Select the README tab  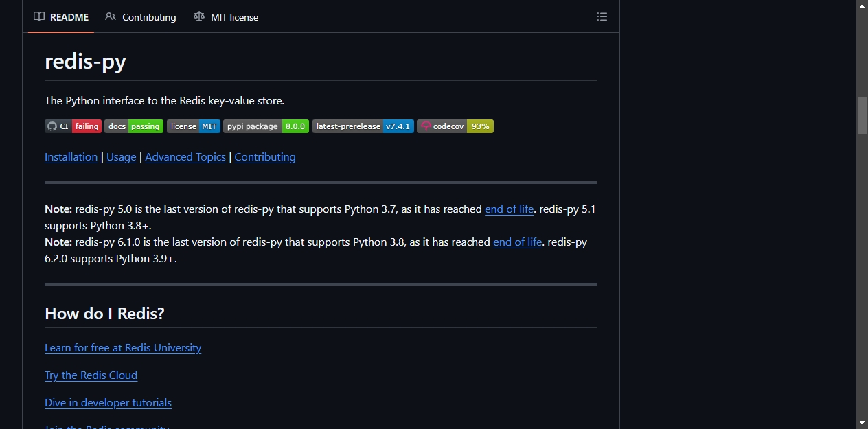click(61, 16)
